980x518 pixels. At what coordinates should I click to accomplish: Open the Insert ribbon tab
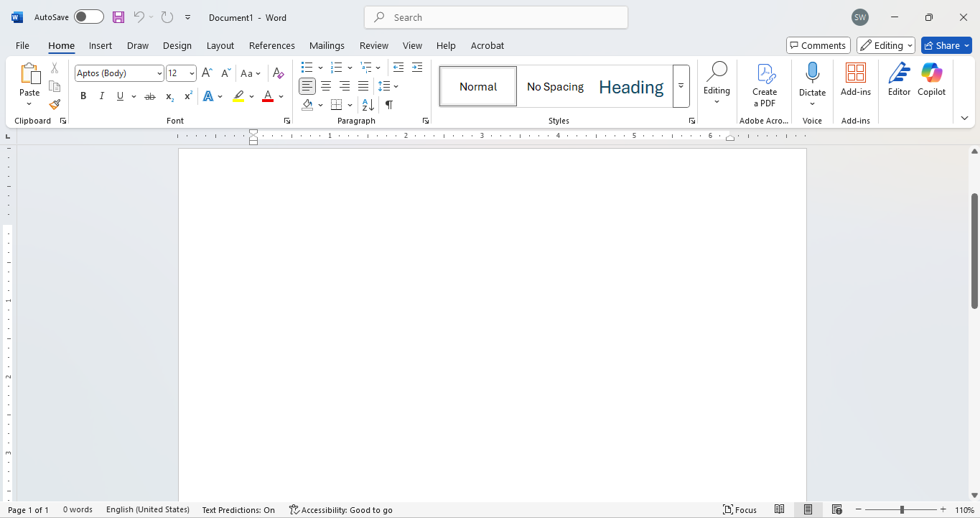[101, 45]
